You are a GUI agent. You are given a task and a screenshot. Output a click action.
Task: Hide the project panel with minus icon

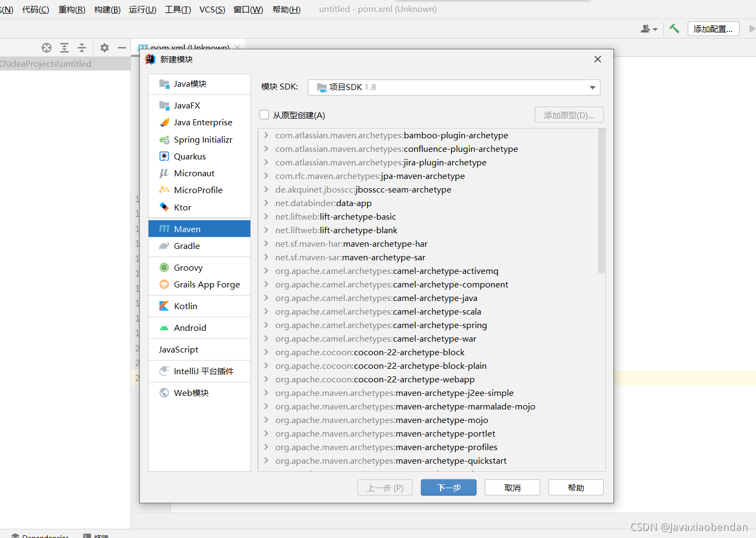(x=122, y=48)
